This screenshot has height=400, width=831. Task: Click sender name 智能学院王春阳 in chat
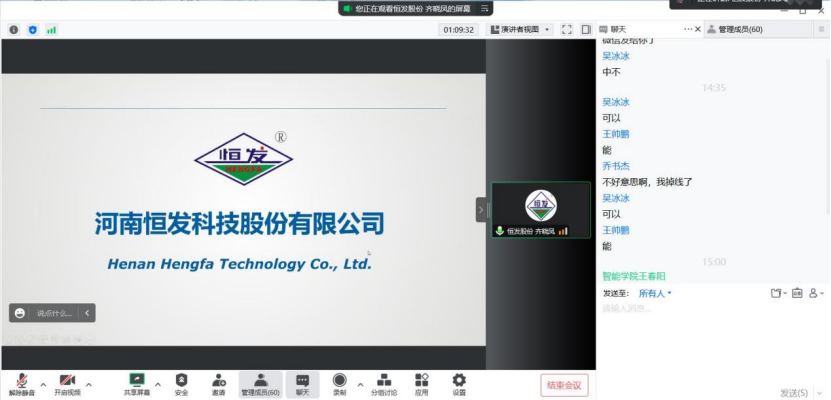click(x=634, y=276)
